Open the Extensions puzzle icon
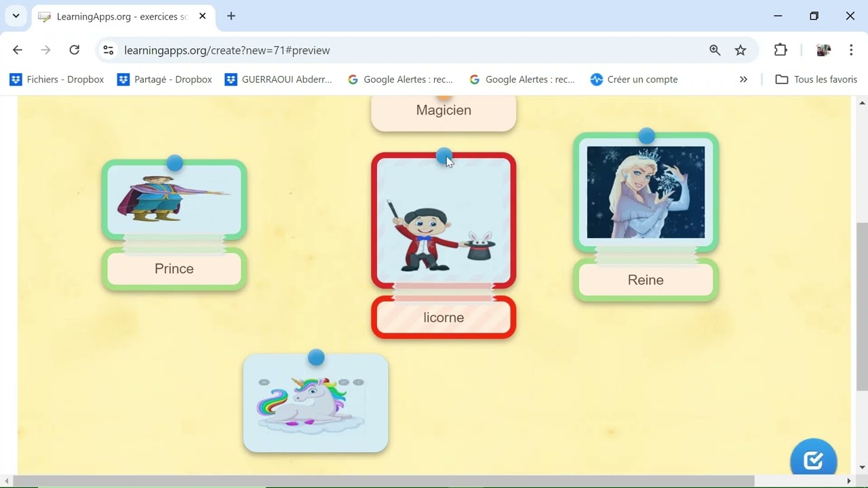Screen dimensions: 868x488 tap(781, 50)
